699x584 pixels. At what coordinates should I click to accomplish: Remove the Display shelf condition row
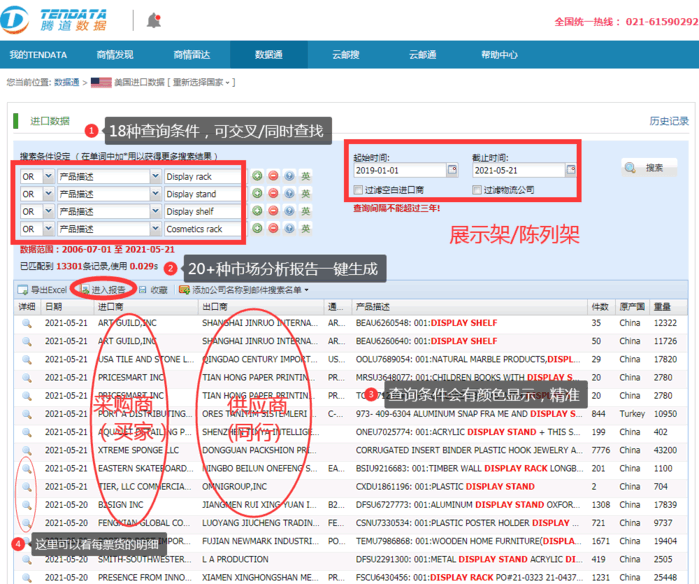(273, 211)
